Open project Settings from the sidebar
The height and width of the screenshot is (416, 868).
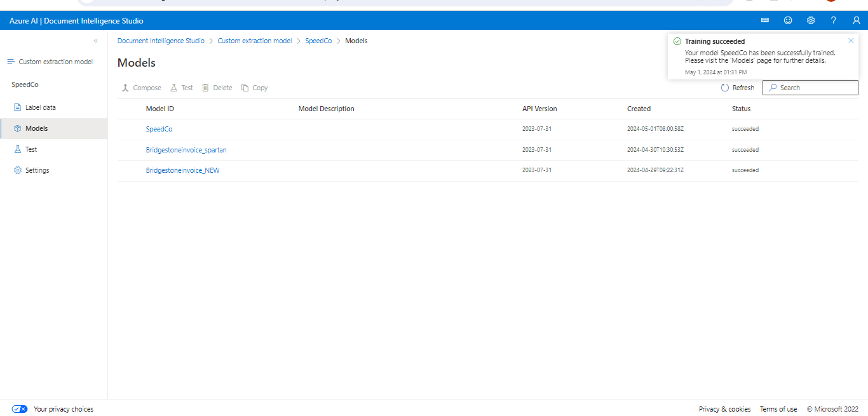[36, 170]
